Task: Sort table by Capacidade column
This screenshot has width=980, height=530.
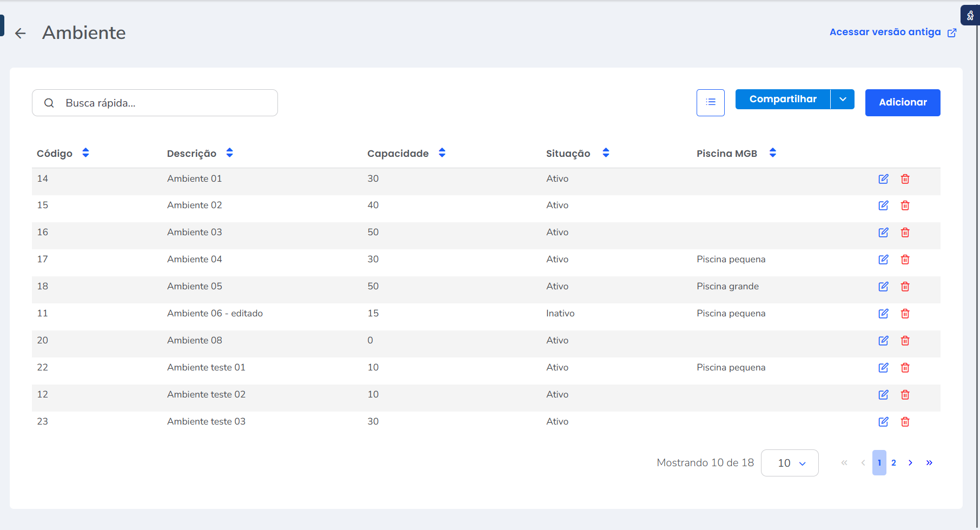Action: click(x=442, y=153)
